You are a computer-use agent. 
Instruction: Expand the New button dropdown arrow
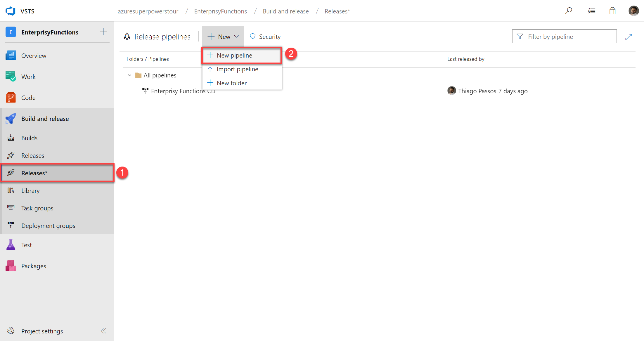[237, 37]
